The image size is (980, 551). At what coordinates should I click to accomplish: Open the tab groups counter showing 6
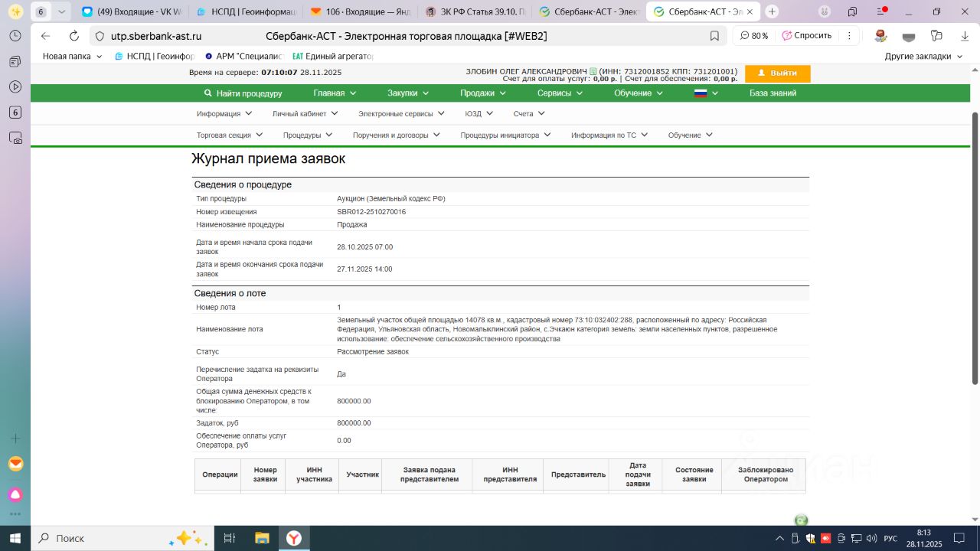pyautogui.click(x=40, y=11)
